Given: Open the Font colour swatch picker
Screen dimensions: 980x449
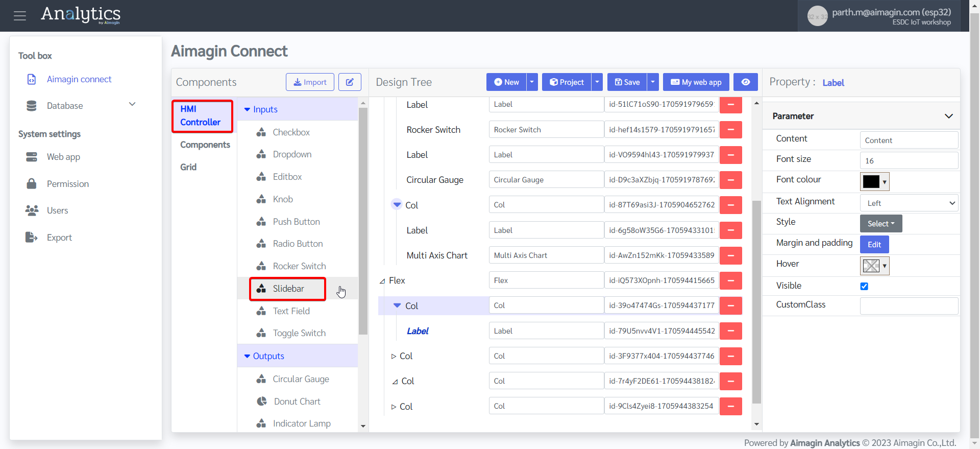Looking at the screenshot, I should coord(875,181).
